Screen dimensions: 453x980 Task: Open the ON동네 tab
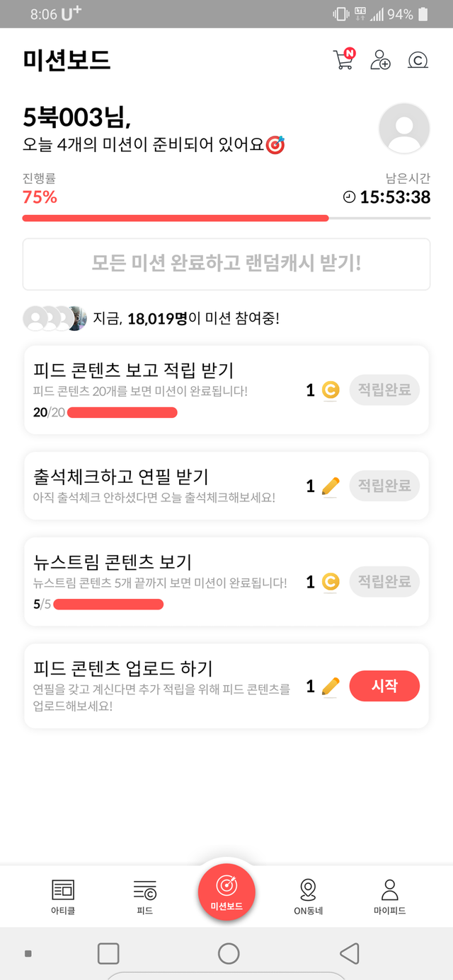tap(308, 897)
